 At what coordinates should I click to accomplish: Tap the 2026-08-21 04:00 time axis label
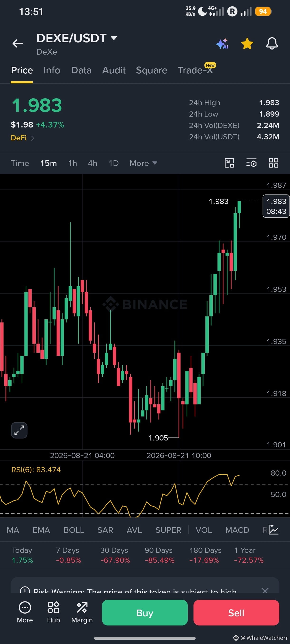pyautogui.click(x=82, y=455)
